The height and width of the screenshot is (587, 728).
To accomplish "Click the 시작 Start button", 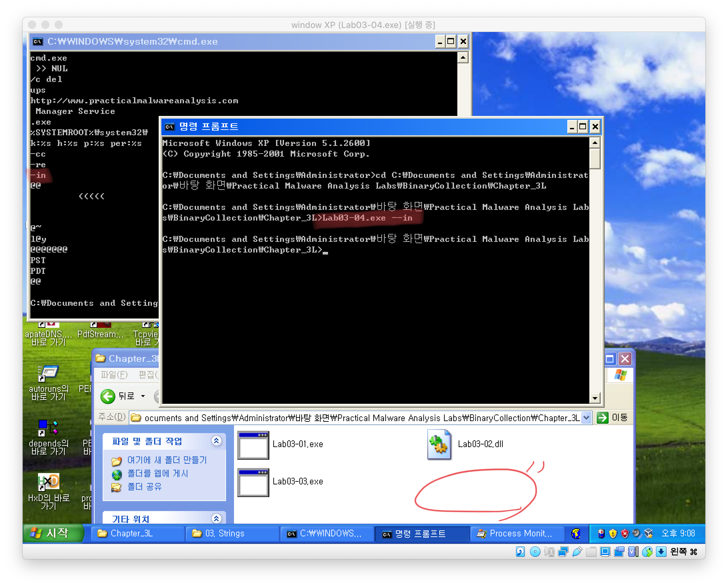I will [53, 534].
